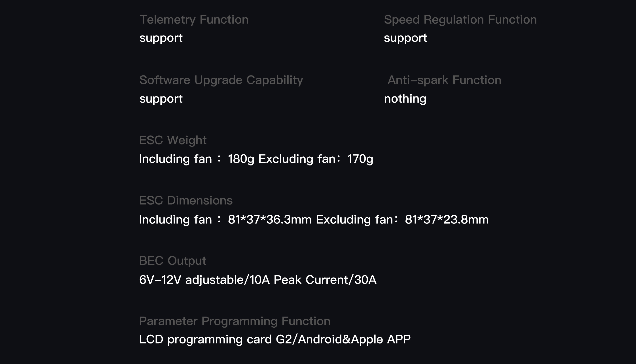
Task: Click the Telemetry Function heading
Action: pyautogui.click(x=194, y=20)
